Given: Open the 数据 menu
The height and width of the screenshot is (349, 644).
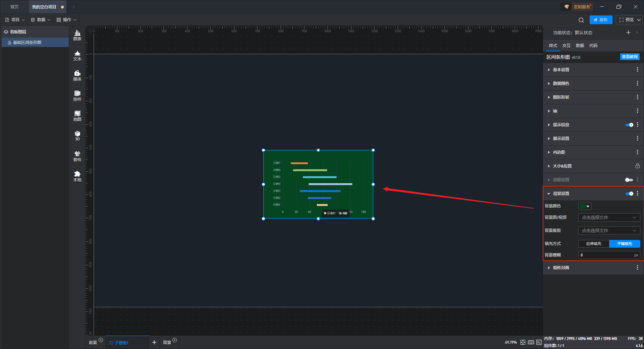Looking at the screenshot, I should click(41, 20).
